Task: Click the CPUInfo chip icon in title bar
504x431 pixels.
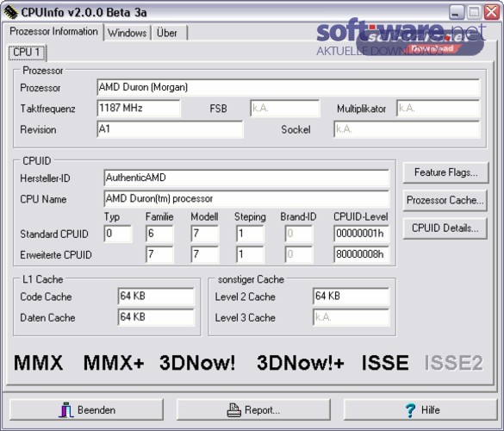Action: pyautogui.click(x=10, y=12)
